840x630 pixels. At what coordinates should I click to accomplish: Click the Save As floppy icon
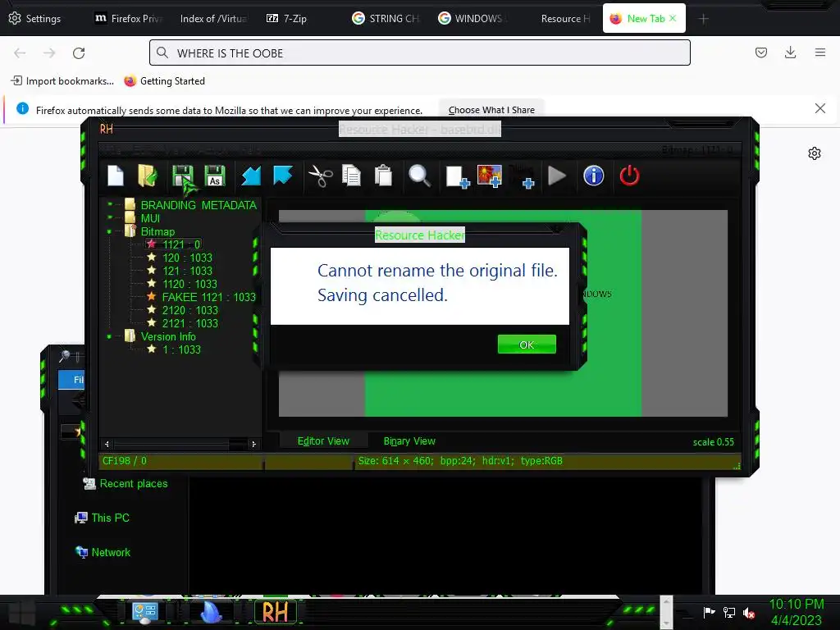pyautogui.click(x=215, y=176)
